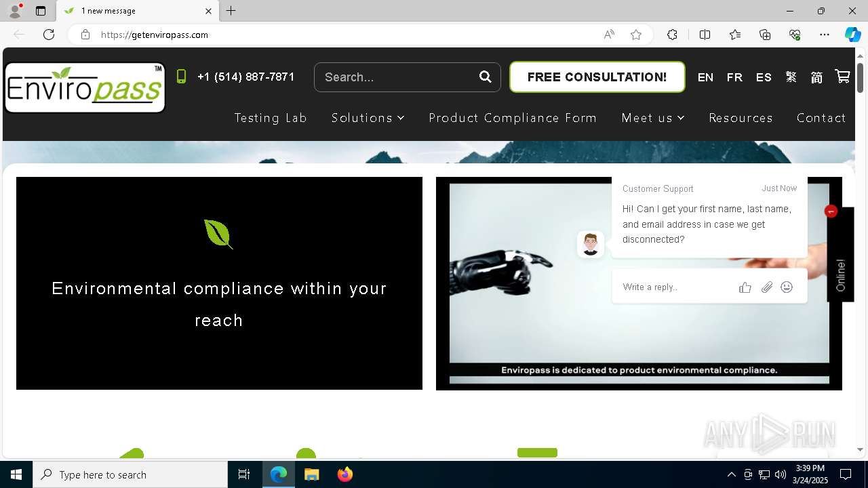Show hidden system tray icons
Screen dimensions: 868x488
(731, 474)
